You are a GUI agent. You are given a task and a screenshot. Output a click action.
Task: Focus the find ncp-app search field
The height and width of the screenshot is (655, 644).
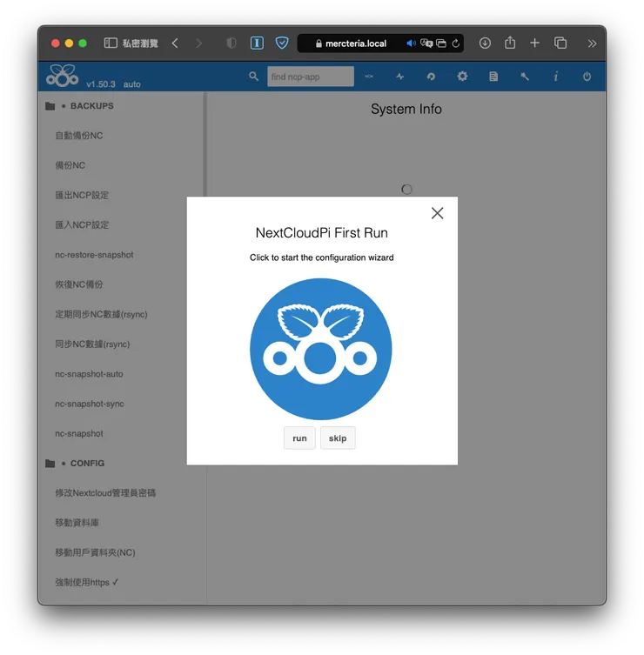(x=311, y=77)
